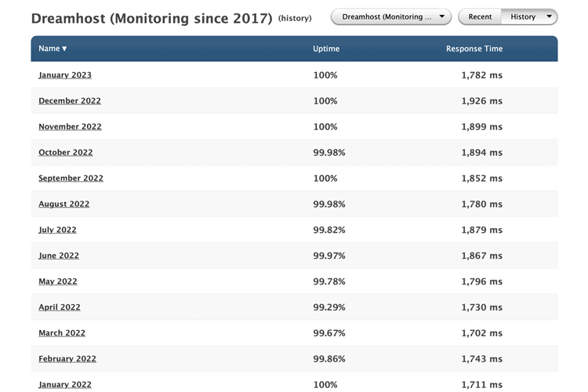Open the January 2023 link

point(65,75)
